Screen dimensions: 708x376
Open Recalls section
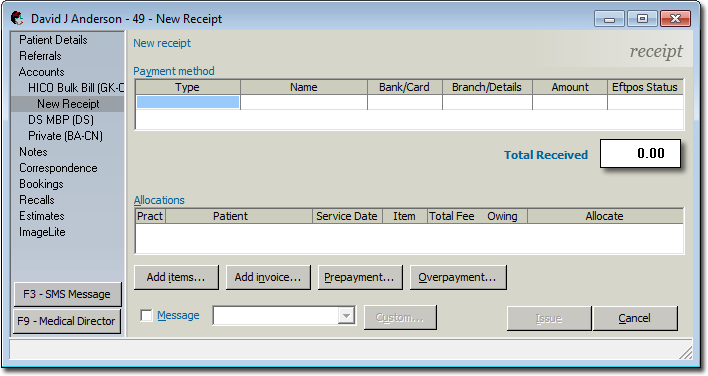coord(37,200)
